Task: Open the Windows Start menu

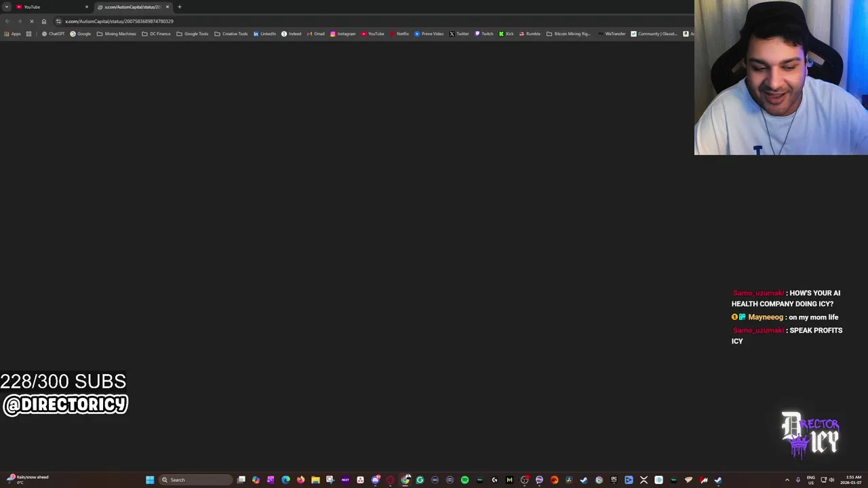Action: 150,480
